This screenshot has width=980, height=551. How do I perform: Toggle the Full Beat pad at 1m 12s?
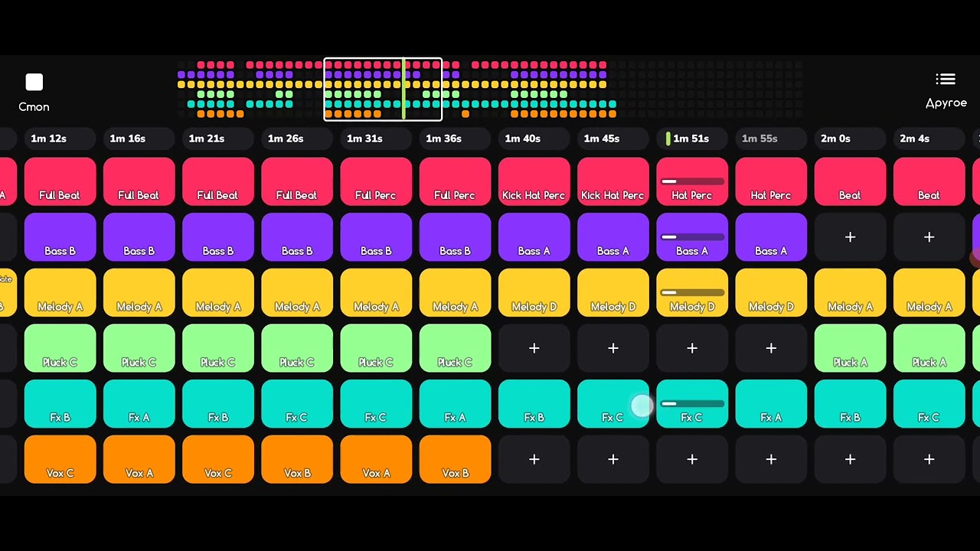pos(60,182)
